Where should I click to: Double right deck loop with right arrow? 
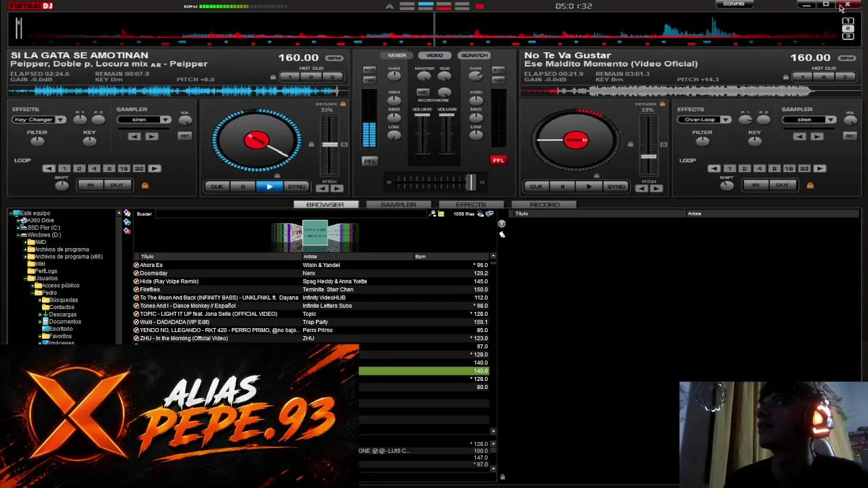click(x=820, y=168)
